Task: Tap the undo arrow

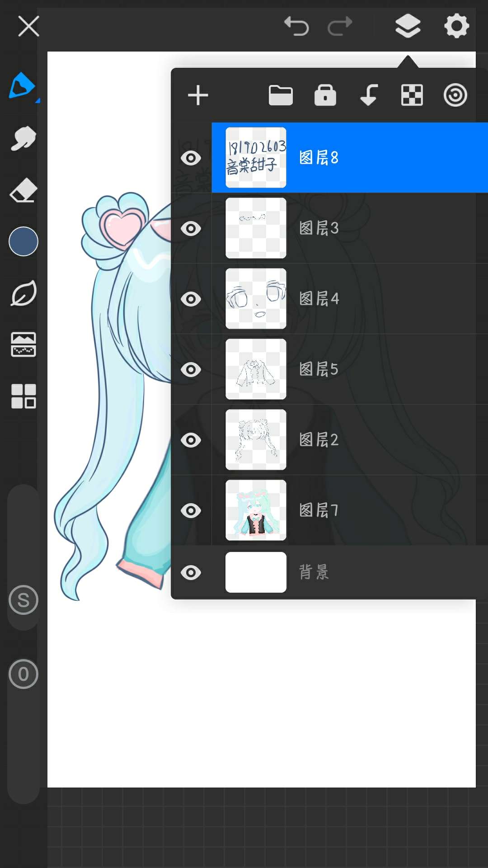Action: point(296,26)
